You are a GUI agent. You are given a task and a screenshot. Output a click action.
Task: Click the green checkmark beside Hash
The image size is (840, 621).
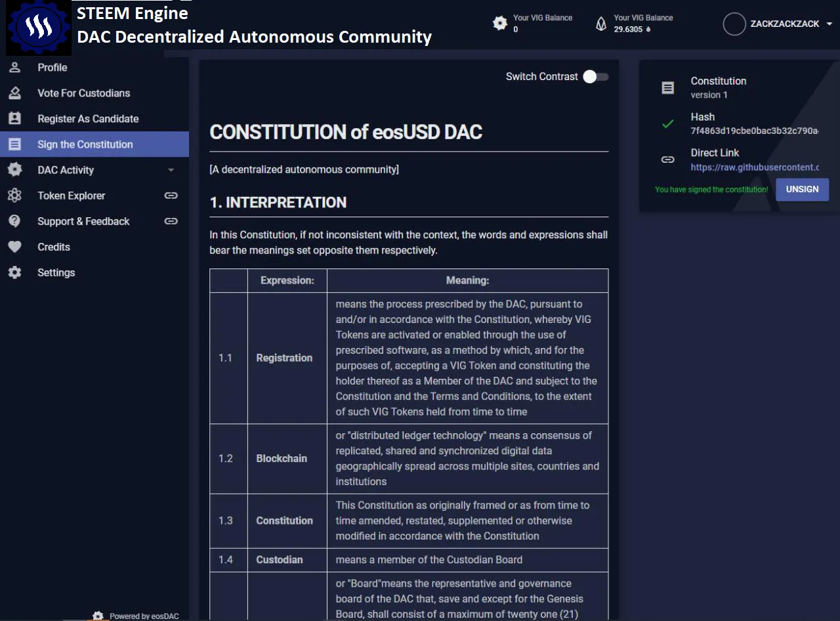(x=667, y=123)
